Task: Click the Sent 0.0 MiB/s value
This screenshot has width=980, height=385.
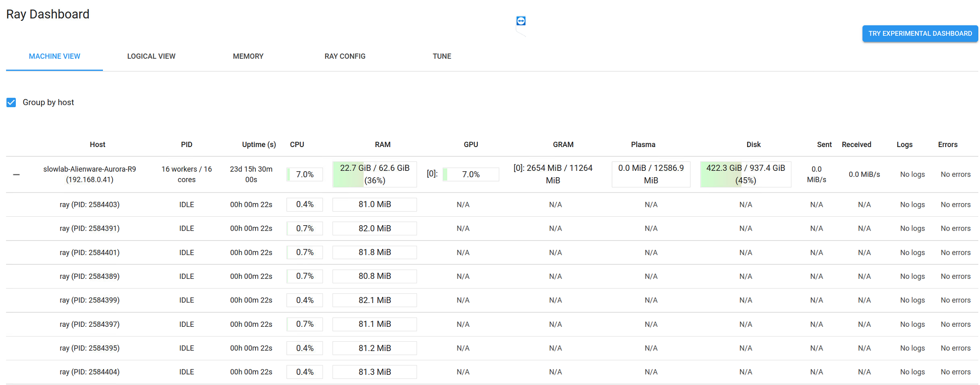Action: 816,174
